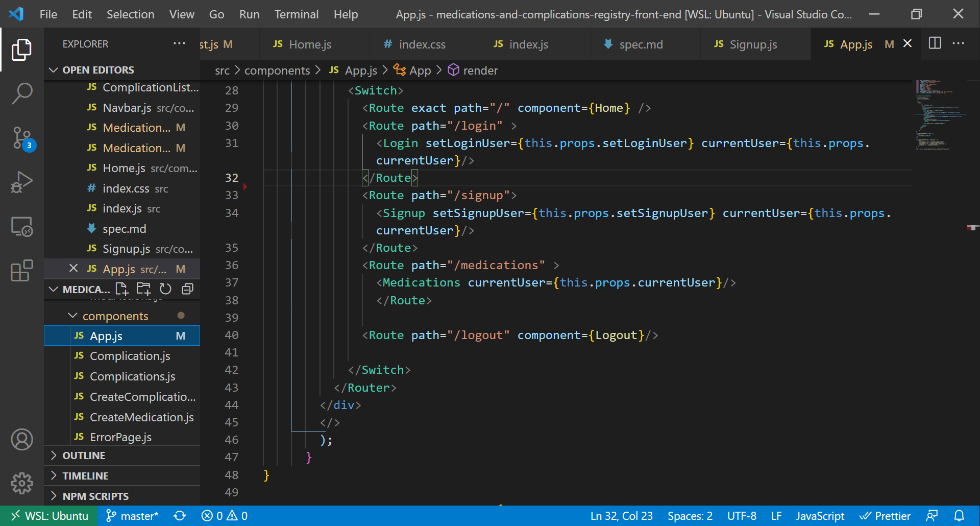Click the New File icon in explorer

121,289
